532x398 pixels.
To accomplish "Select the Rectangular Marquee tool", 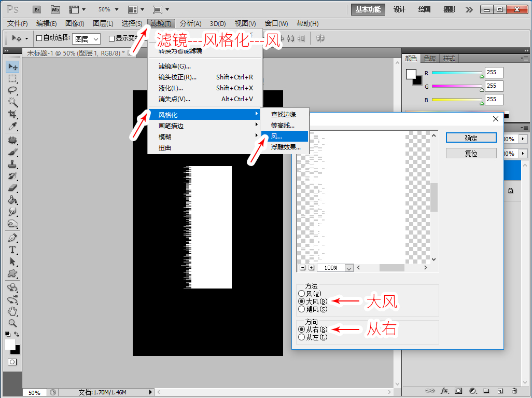I will (x=12, y=78).
